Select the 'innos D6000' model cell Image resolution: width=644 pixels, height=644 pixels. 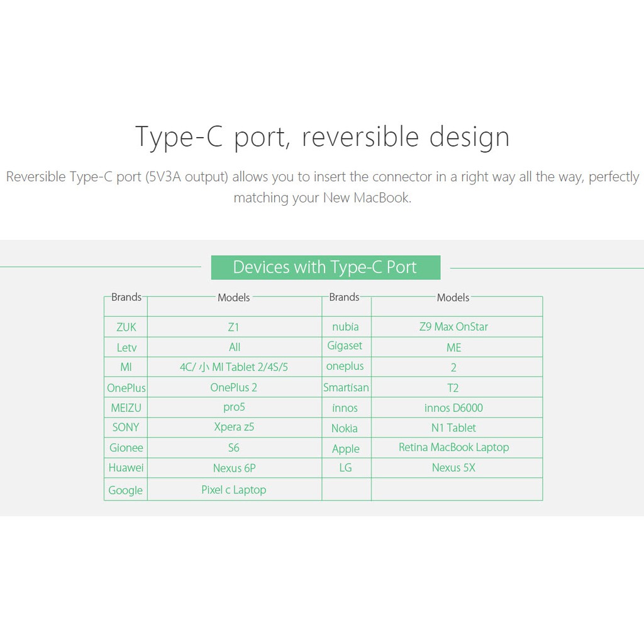(453, 408)
